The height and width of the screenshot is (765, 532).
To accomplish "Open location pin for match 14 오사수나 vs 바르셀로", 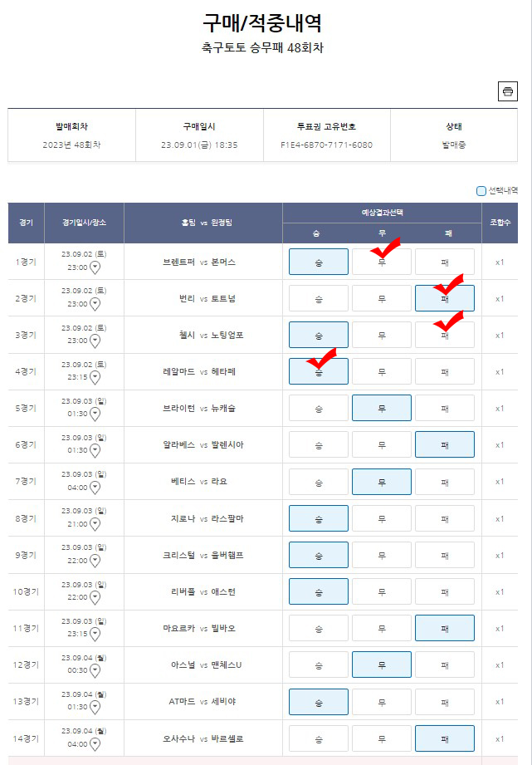I will point(95,744).
